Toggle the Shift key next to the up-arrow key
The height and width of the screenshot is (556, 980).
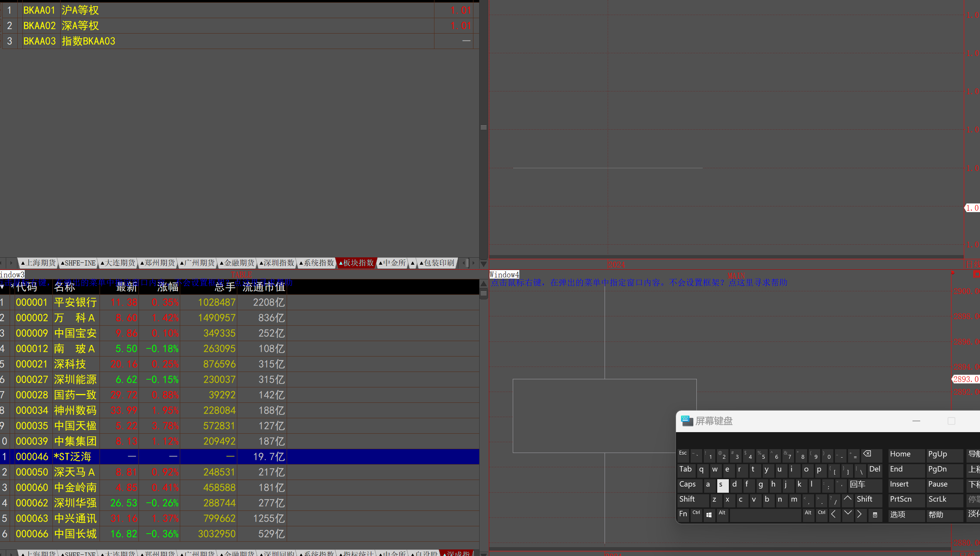(868, 500)
